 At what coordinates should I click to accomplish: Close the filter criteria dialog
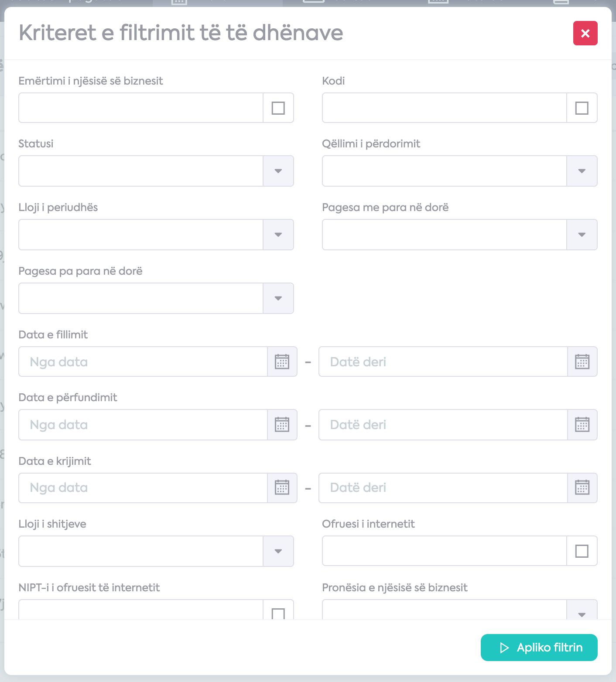pyautogui.click(x=585, y=33)
